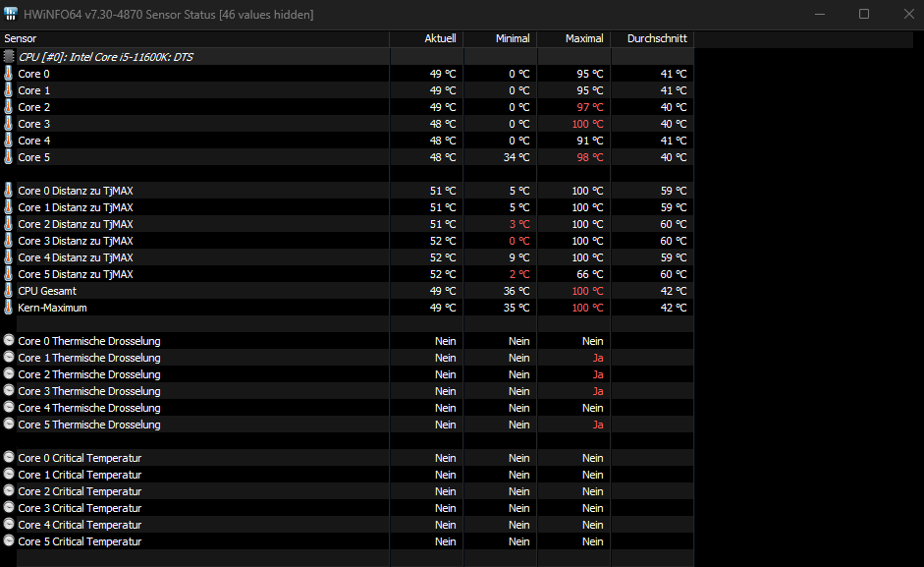The height and width of the screenshot is (567, 924).
Task: Click the HWiNFO64 app icon in title bar
Action: coord(11,14)
